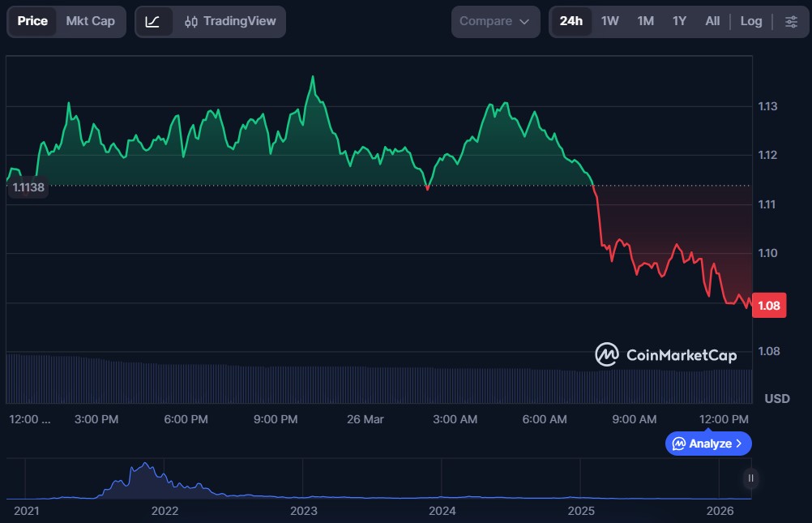This screenshot has width=812, height=523.
Task: Select the line chart view icon
Action: click(153, 21)
